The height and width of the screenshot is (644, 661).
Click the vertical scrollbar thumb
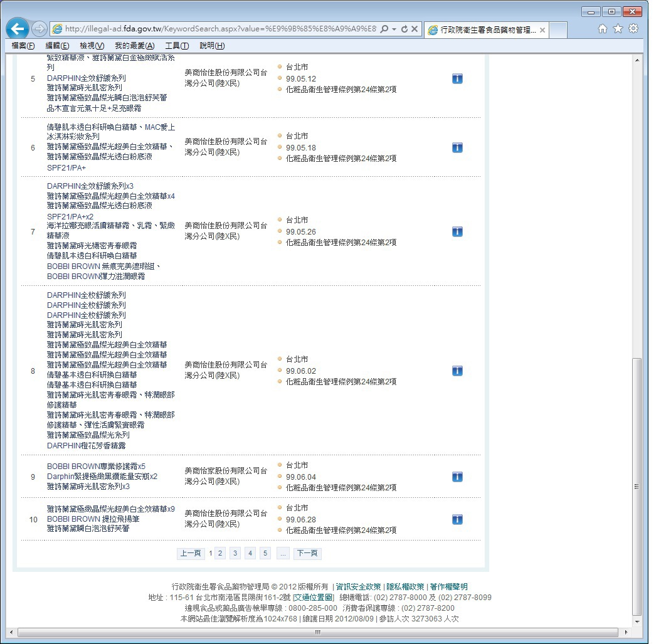click(637, 486)
